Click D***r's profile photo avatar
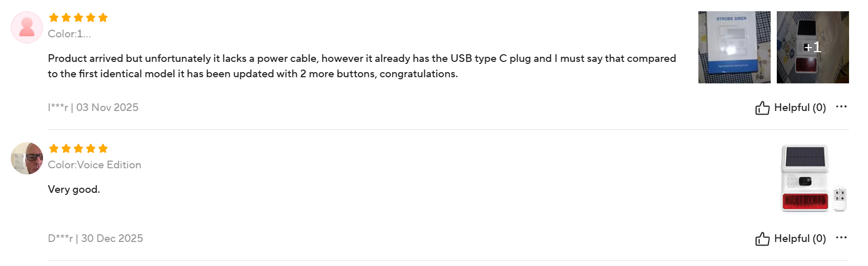This screenshot has height=266, width=868. 27,159
